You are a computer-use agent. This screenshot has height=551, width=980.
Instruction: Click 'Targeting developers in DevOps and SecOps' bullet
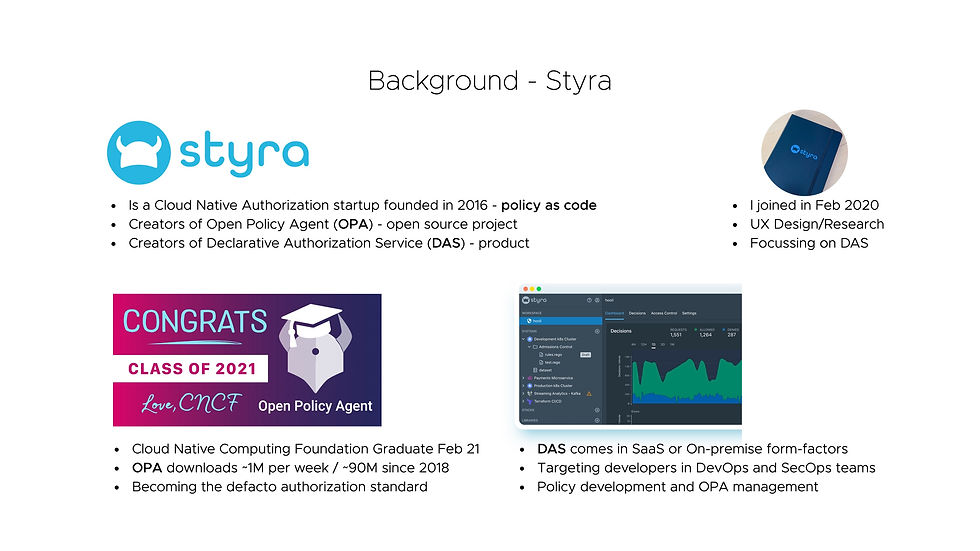(706, 467)
